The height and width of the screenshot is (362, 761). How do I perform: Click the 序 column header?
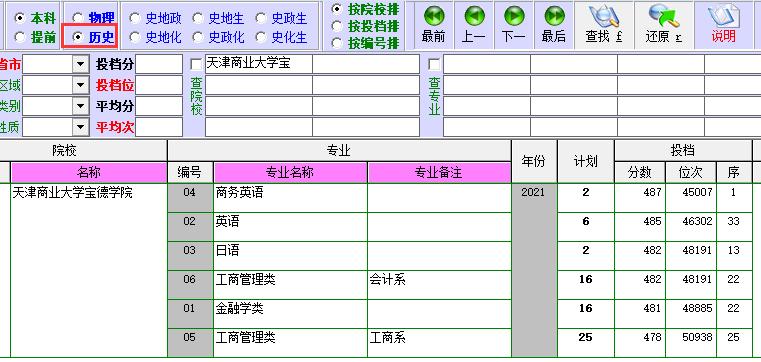tap(734, 173)
